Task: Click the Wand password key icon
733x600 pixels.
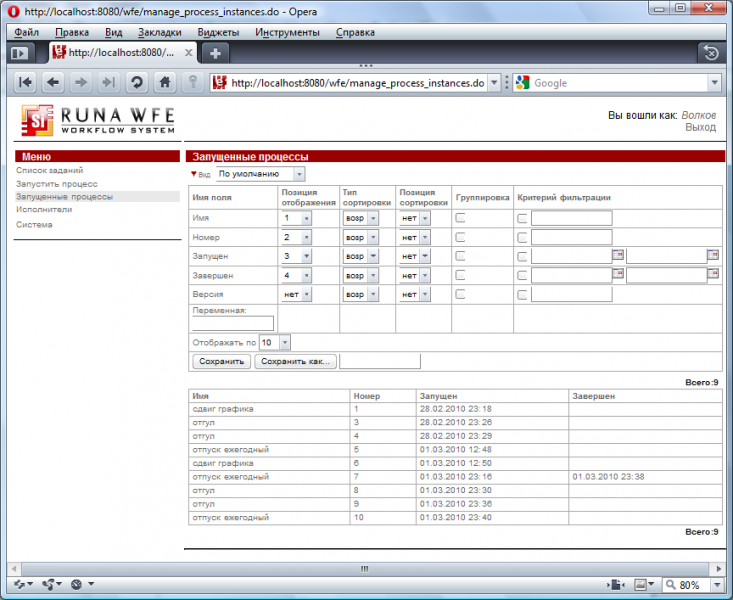Action: pyautogui.click(x=193, y=83)
